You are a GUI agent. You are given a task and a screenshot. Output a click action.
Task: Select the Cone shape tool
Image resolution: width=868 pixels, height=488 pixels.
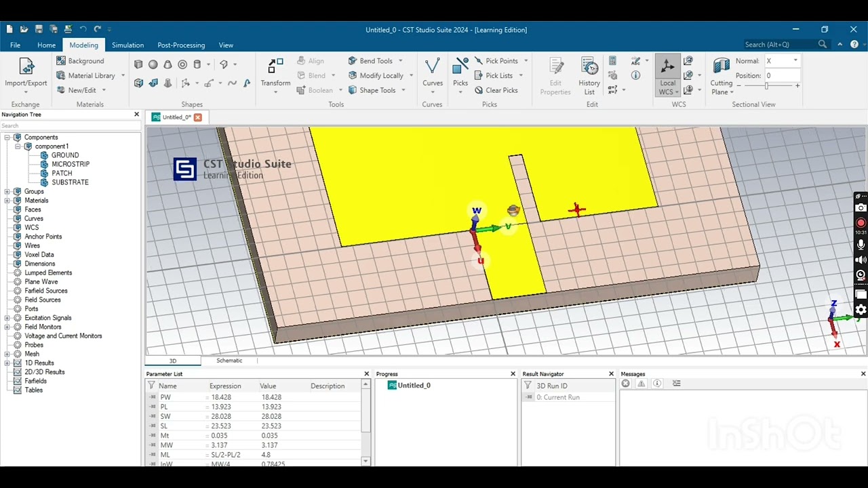tap(167, 64)
